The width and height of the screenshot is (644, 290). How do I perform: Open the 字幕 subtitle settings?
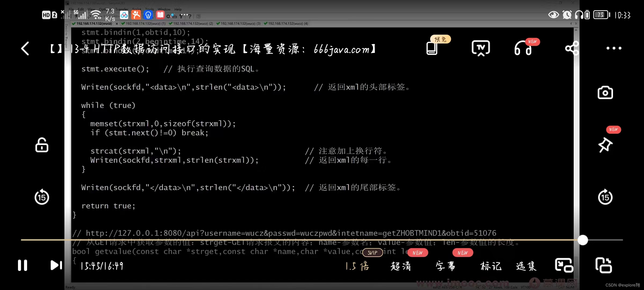pos(445,266)
